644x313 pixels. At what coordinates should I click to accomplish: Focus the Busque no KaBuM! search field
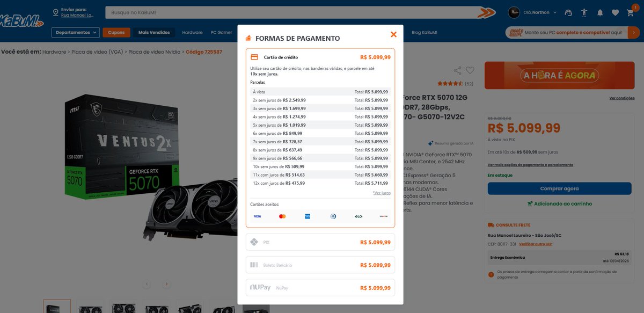[292, 12]
